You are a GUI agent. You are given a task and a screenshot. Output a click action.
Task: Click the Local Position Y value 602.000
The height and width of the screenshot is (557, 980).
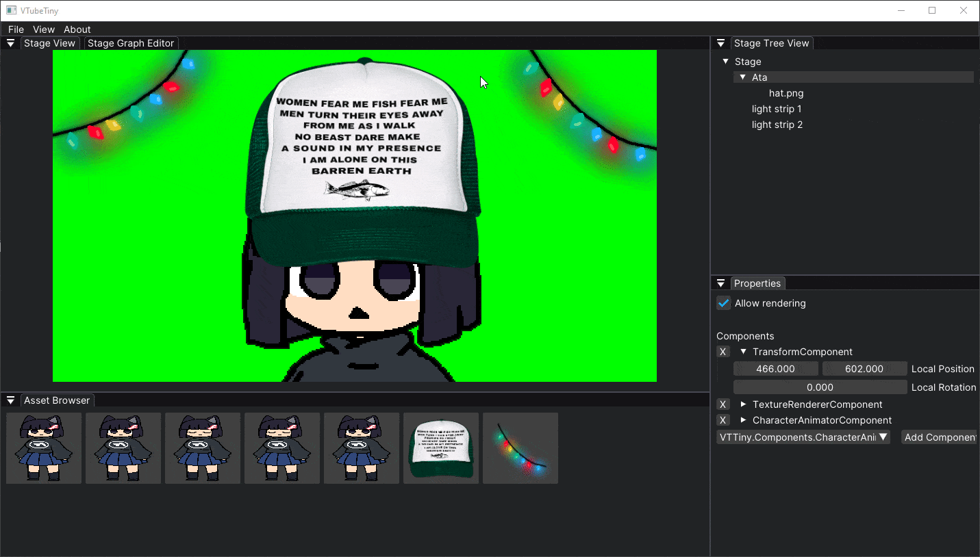pos(865,369)
